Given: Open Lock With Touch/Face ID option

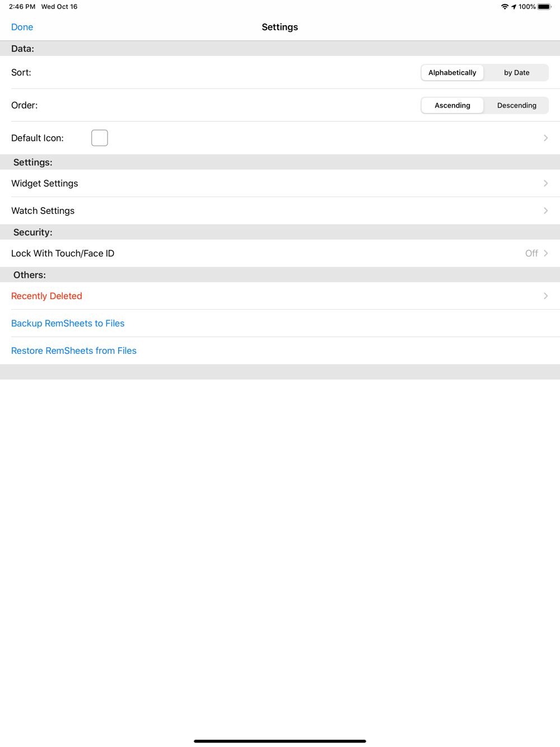Looking at the screenshot, I should point(280,253).
